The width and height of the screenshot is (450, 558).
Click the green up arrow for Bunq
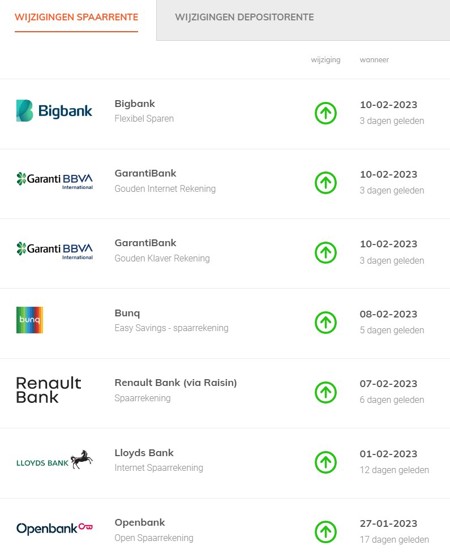tap(325, 322)
